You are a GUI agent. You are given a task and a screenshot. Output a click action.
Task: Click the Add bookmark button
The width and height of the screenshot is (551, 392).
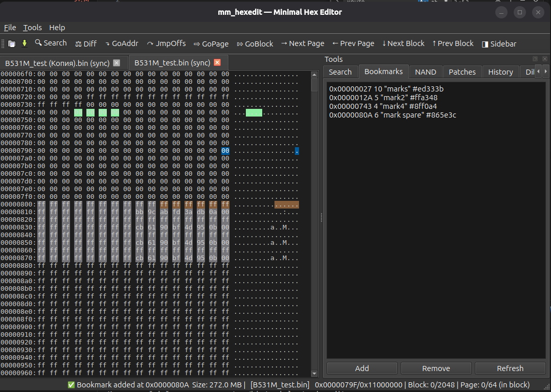(362, 368)
